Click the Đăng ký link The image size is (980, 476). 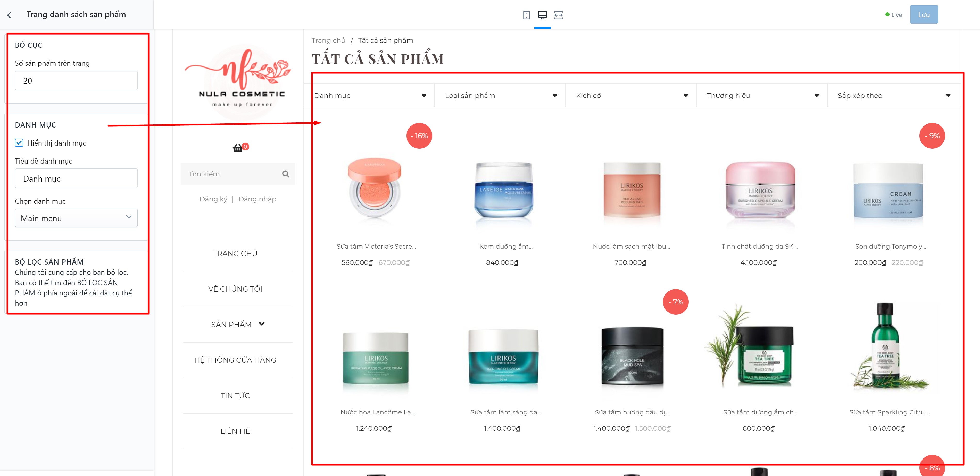(213, 199)
